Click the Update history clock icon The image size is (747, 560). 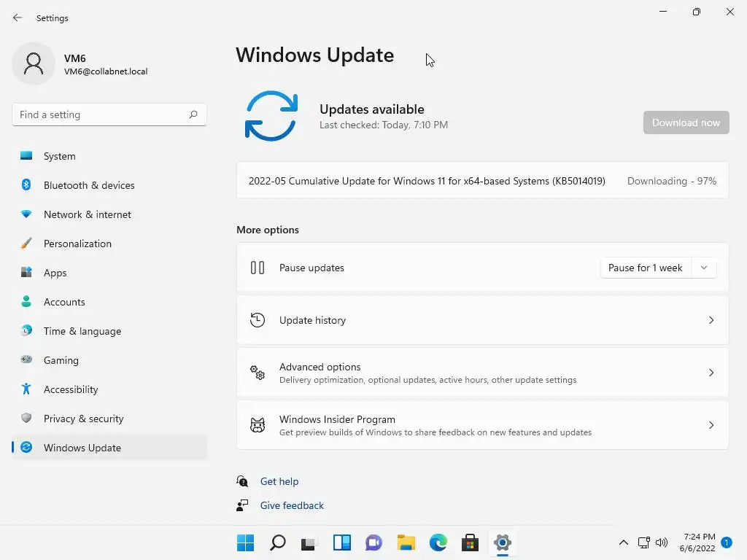tap(258, 320)
